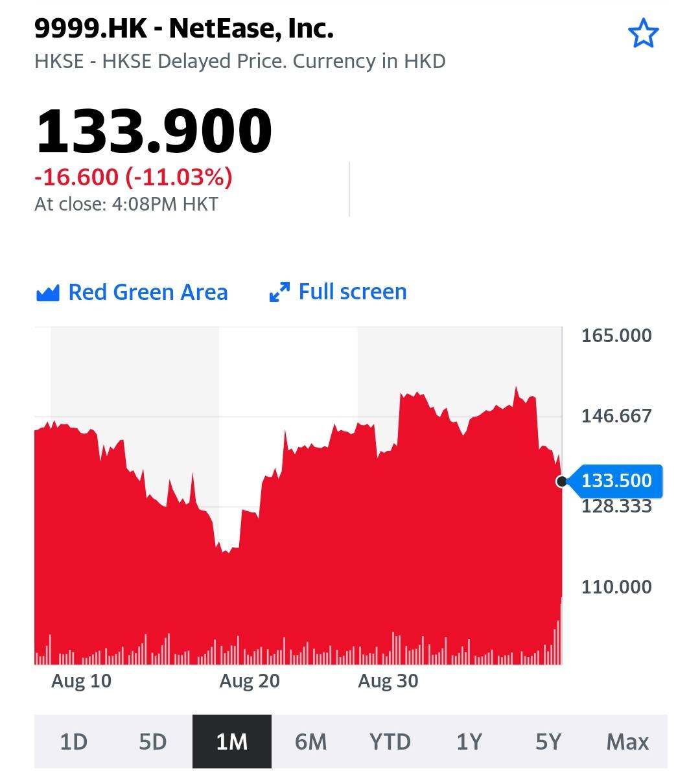Screen dimensions: 700x771
Task: Add NetEase to watchlist with star icon
Action: tap(643, 34)
